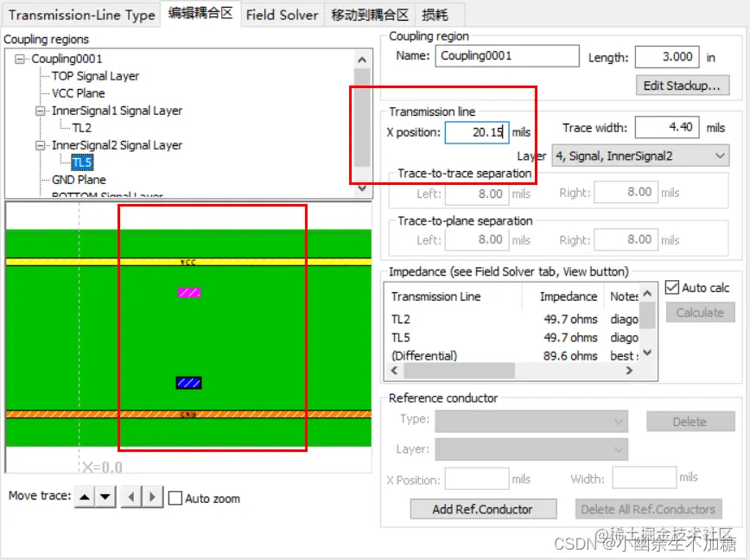Screen dimensions: 750x560
Task: Click the Trace-to-trace Left separation field
Action: click(477, 194)
